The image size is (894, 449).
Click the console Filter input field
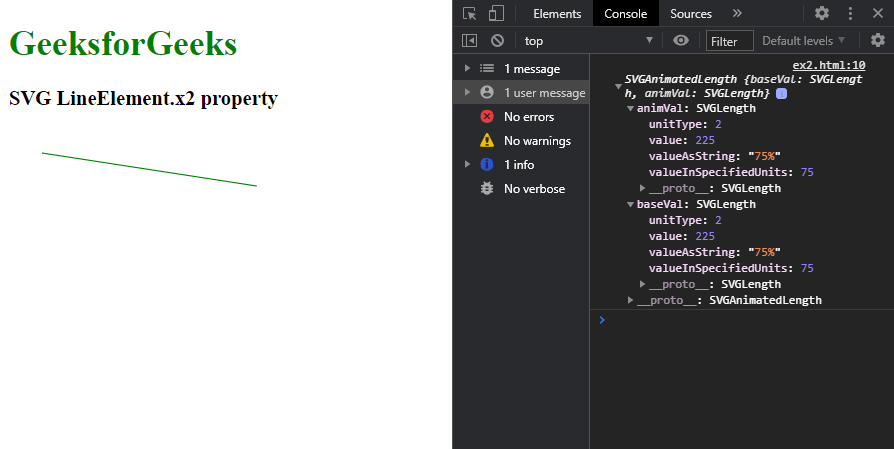coord(729,41)
